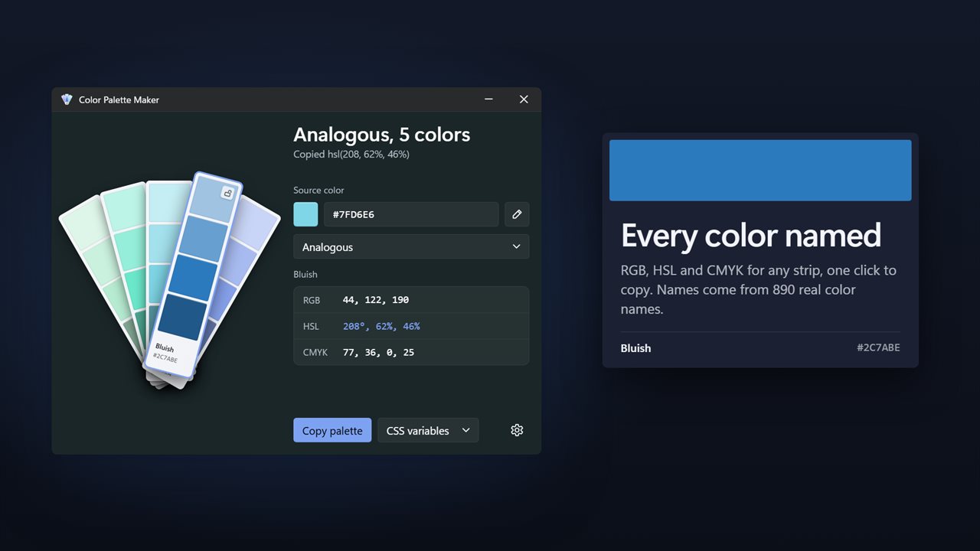Viewport: 980px width, 551px height.
Task: Click the Copy palette button
Action: coord(332,430)
